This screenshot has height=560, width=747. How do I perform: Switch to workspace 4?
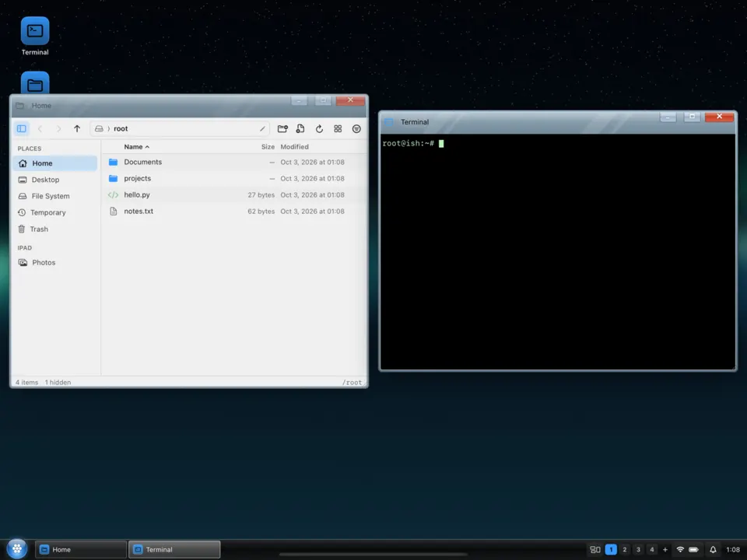(652, 550)
